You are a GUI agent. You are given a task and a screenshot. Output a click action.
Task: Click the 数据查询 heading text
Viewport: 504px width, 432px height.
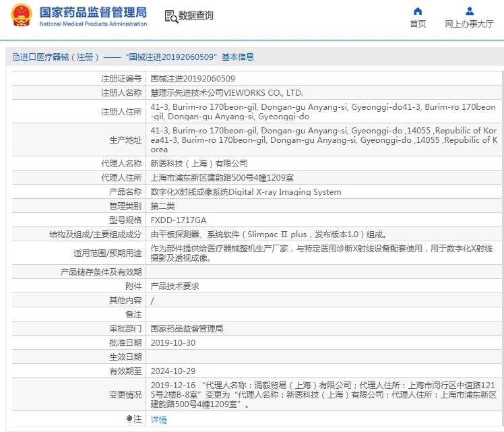pyautogui.click(x=195, y=16)
